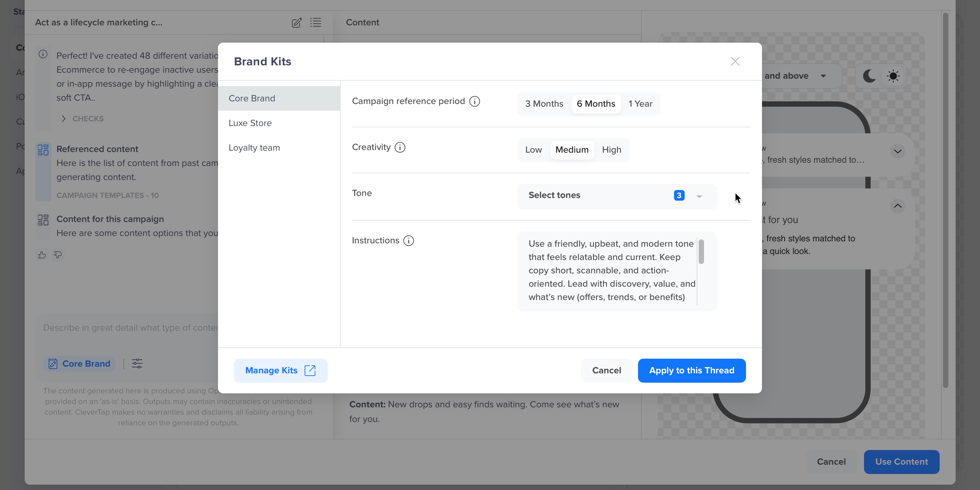Switch preview to dark mode moon
Viewport: 980px width, 490px height.
point(869,76)
